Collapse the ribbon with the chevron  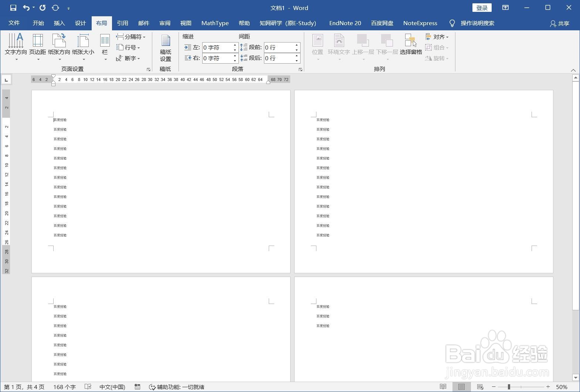coord(573,70)
